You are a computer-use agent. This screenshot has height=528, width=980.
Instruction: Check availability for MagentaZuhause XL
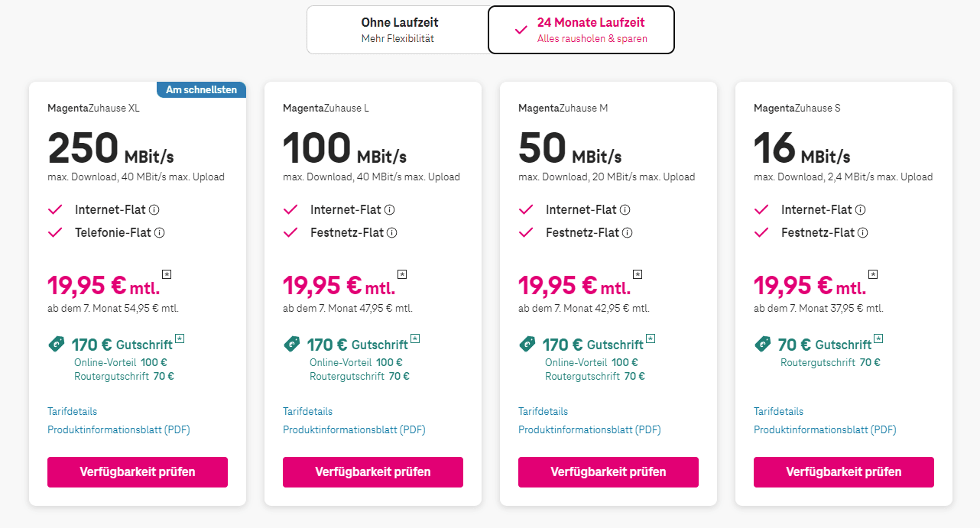tap(138, 471)
